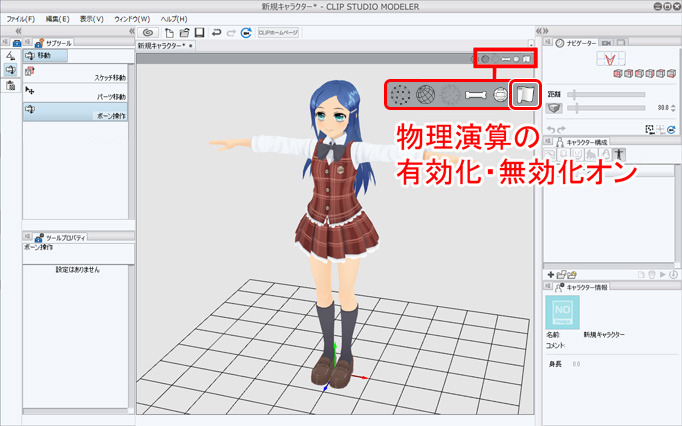
Task: Undo camera move in navigator
Action: point(551,130)
